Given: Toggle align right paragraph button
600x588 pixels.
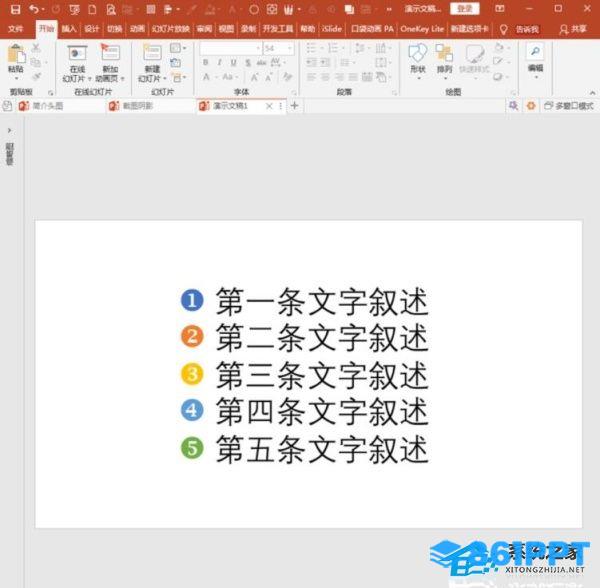Looking at the screenshot, I should pos(339,77).
